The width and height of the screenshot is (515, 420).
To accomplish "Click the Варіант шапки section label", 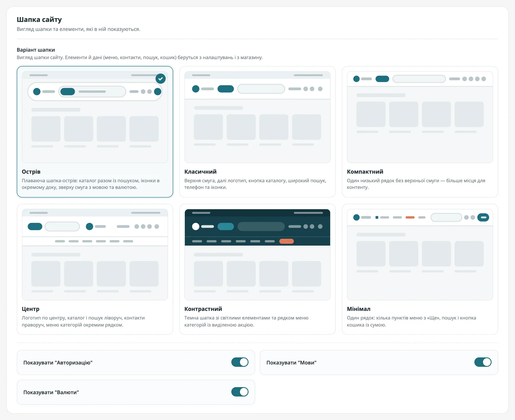I will click(x=36, y=50).
